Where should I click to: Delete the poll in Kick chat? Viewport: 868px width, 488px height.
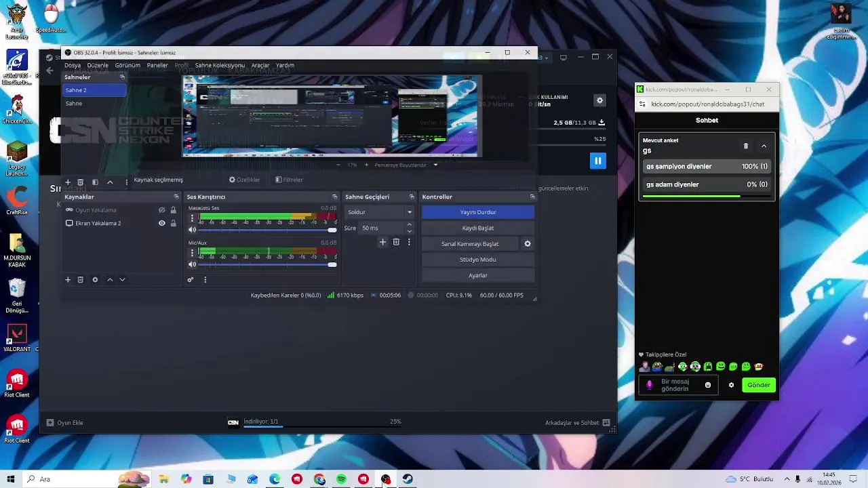tap(746, 146)
